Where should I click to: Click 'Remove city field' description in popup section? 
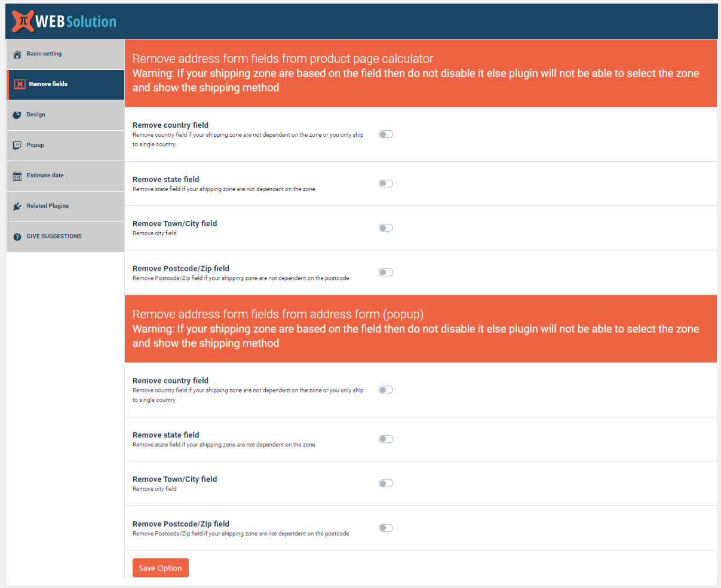[x=155, y=489]
